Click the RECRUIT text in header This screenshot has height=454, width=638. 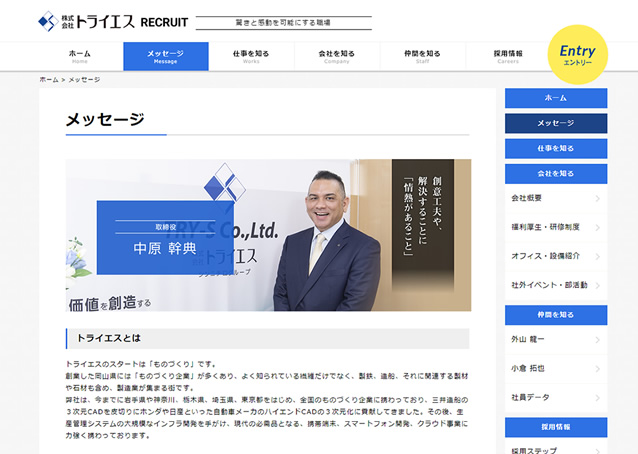coord(164,22)
